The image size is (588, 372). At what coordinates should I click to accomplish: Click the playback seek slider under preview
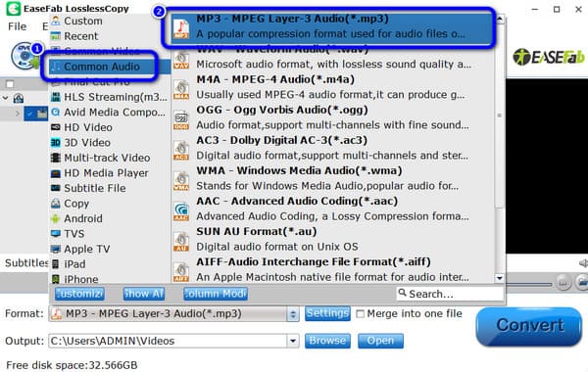[529, 284]
